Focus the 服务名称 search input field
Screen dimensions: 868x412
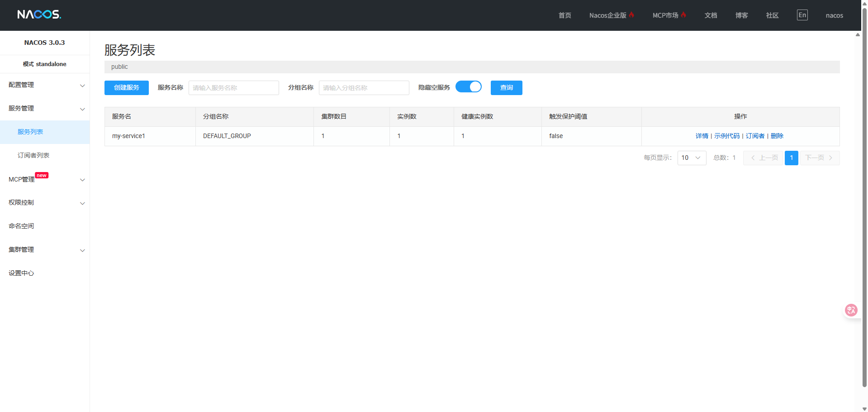[233, 88]
